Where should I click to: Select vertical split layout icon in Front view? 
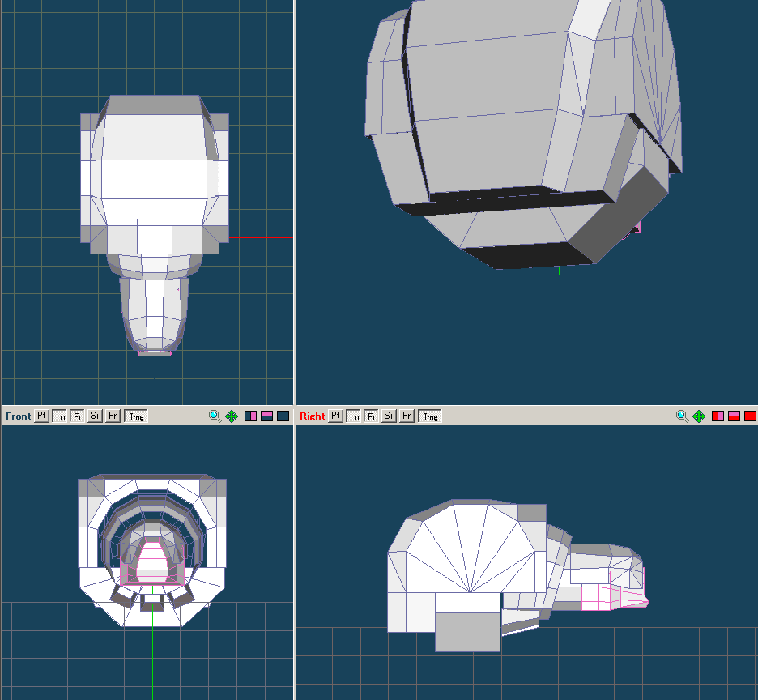click(250, 416)
